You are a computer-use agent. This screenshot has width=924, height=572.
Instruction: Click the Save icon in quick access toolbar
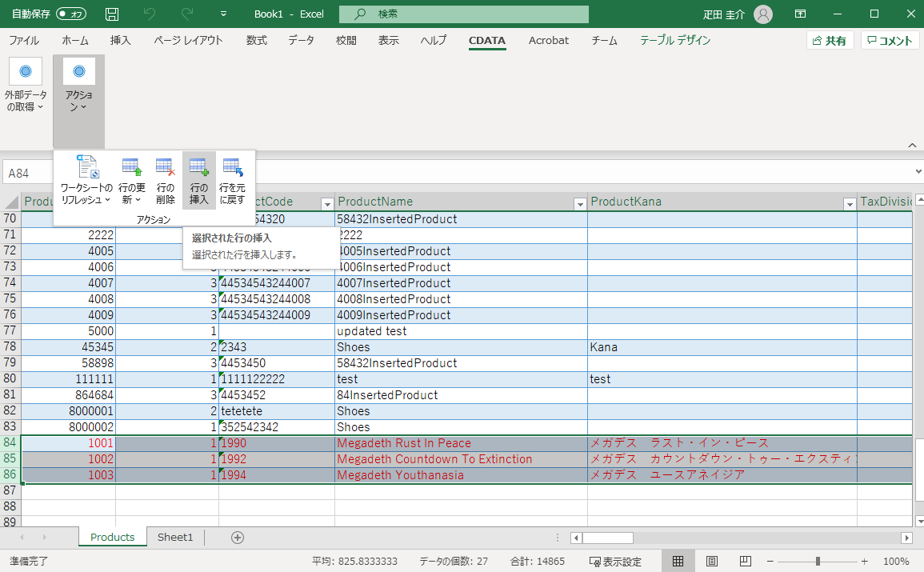(x=112, y=14)
